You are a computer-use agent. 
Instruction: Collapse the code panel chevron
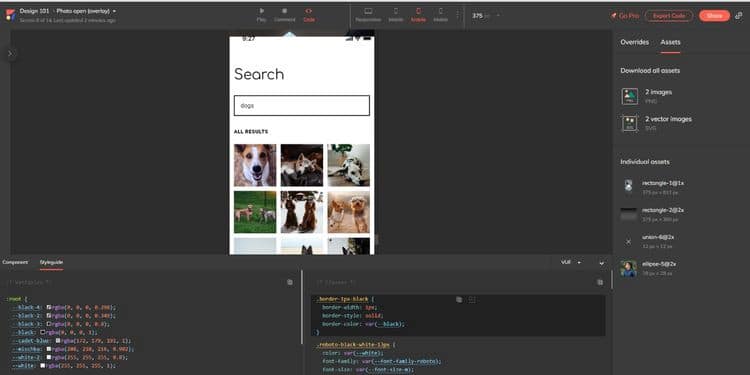(601, 263)
